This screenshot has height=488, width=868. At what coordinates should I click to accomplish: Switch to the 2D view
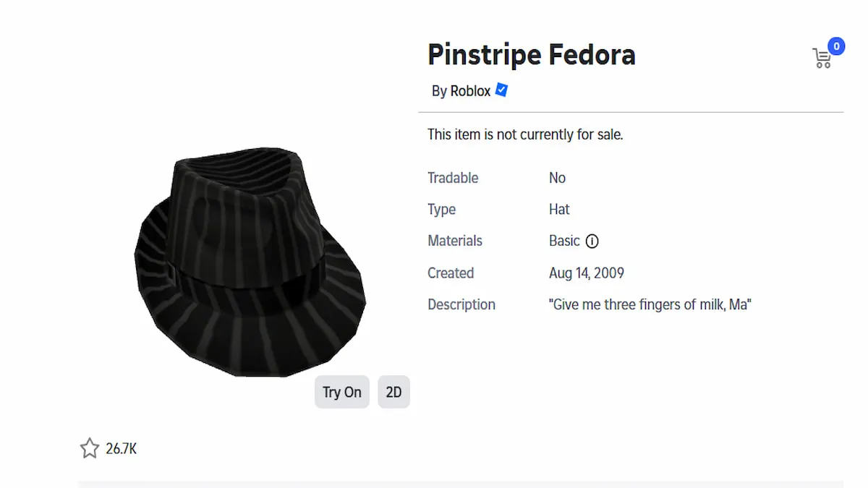393,391
